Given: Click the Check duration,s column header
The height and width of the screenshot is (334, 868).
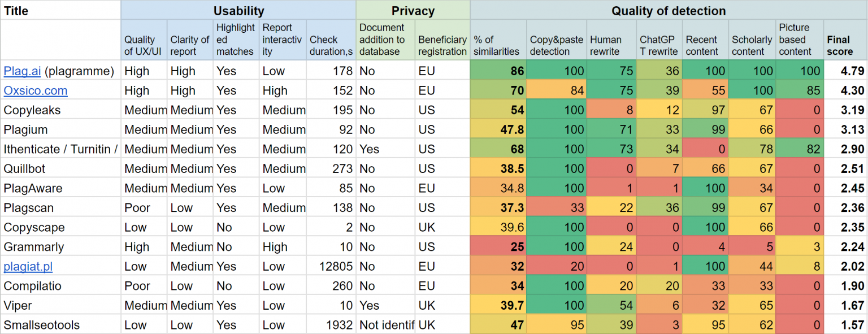Looking at the screenshot, I should 331,45.
